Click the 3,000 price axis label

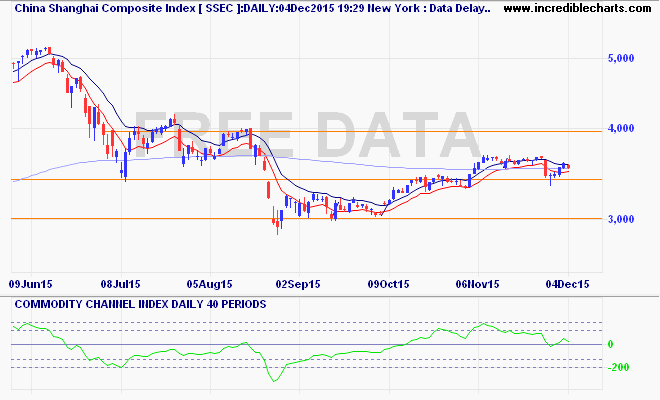pos(621,219)
